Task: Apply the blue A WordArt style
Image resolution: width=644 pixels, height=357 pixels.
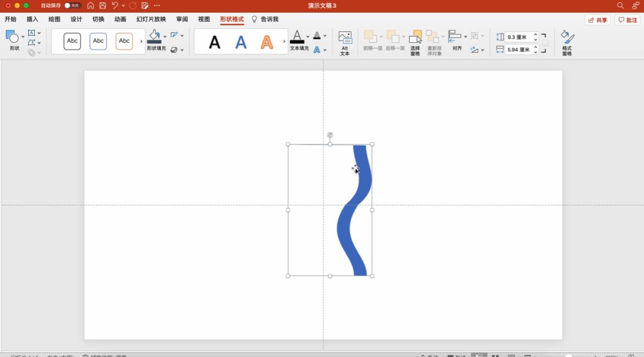Action: pos(241,42)
